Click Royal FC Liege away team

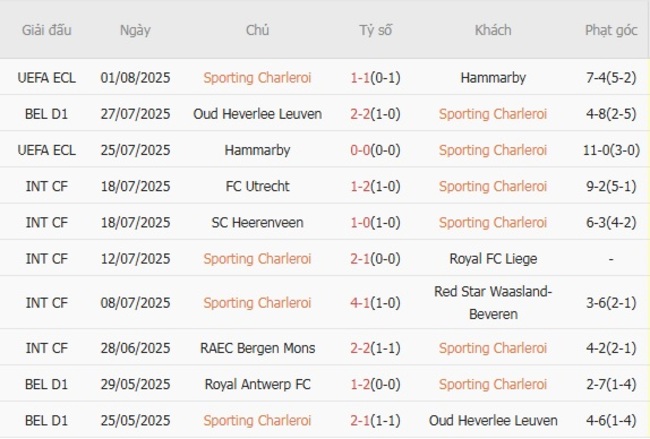493,259
